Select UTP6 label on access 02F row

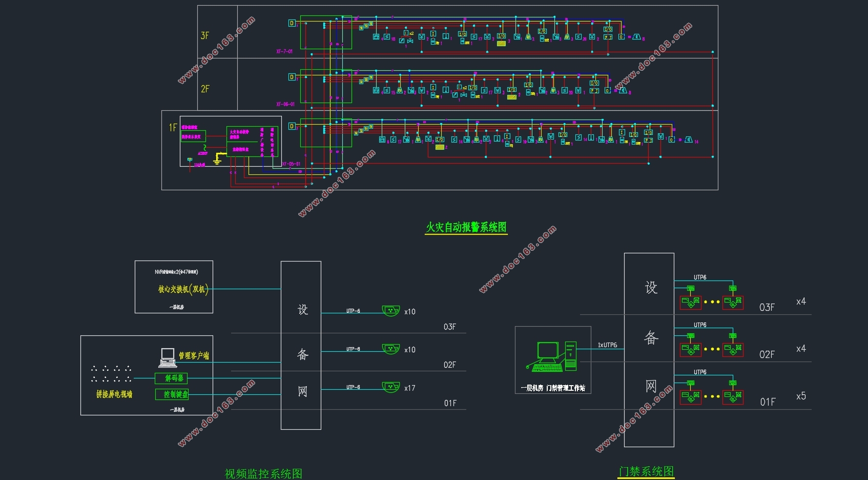pyautogui.click(x=700, y=325)
